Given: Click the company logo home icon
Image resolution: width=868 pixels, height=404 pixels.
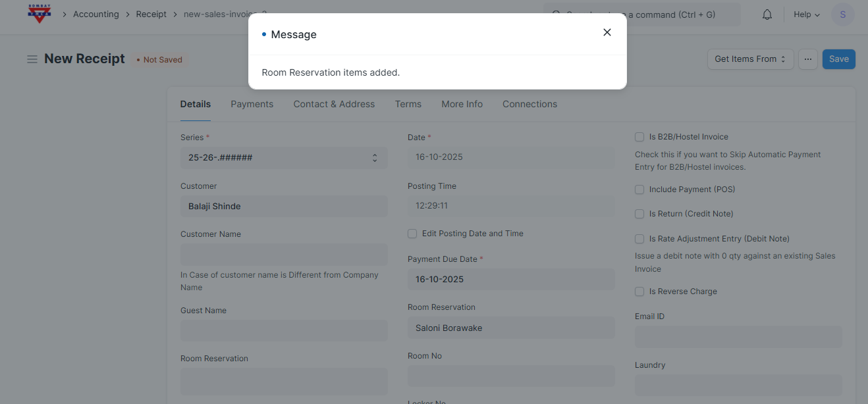Looking at the screenshot, I should pos(40,14).
